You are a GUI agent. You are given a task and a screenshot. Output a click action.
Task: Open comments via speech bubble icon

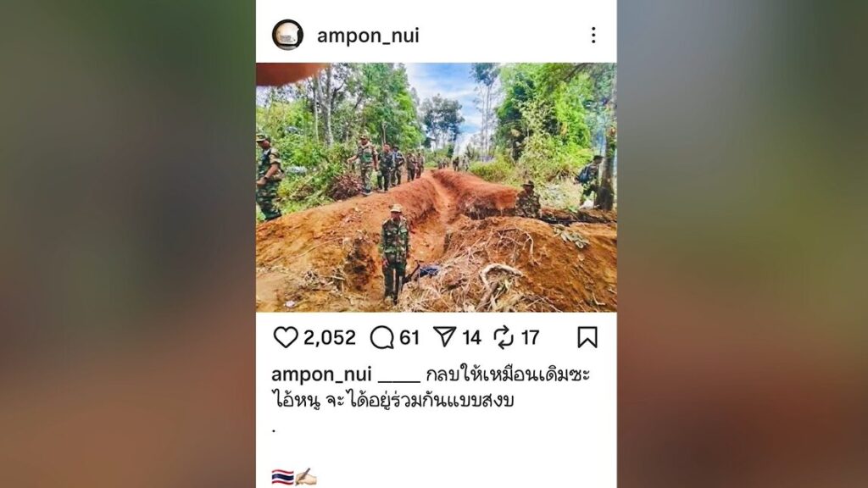click(x=382, y=337)
